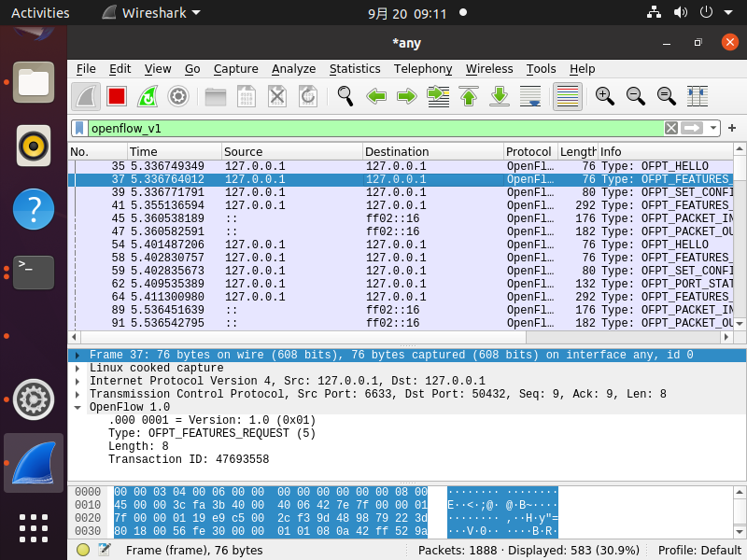The width and height of the screenshot is (747, 560).
Task: Jump to the first packet
Action: click(x=469, y=97)
